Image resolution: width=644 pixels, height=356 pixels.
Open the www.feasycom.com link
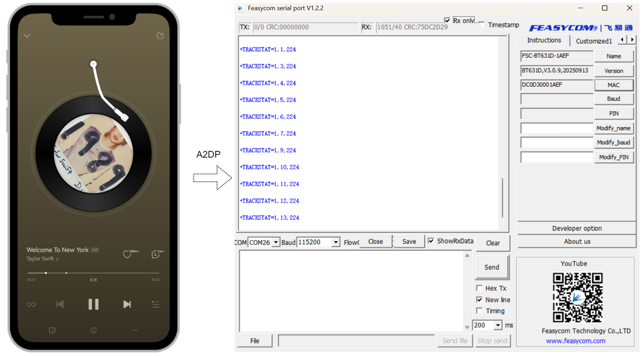point(575,341)
